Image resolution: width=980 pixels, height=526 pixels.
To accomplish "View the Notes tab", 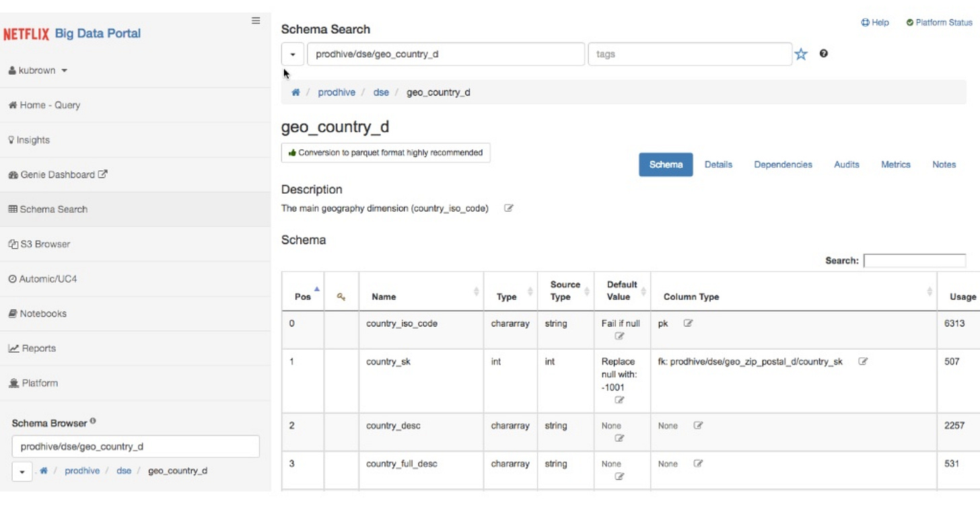I will tap(944, 165).
